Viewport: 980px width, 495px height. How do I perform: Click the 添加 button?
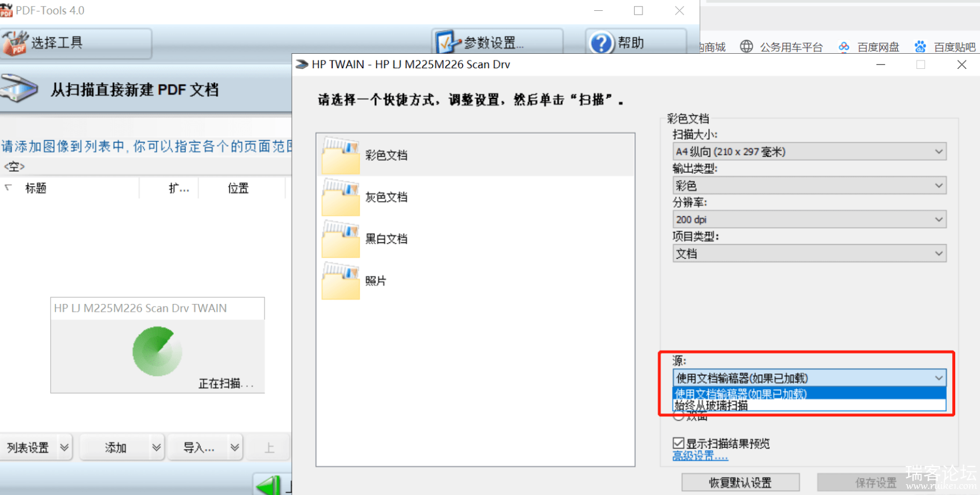(x=115, y=448)
